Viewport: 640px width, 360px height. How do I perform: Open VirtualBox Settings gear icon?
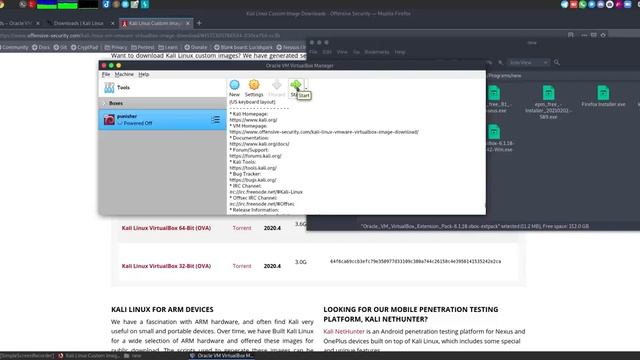[x=254, y=88]
